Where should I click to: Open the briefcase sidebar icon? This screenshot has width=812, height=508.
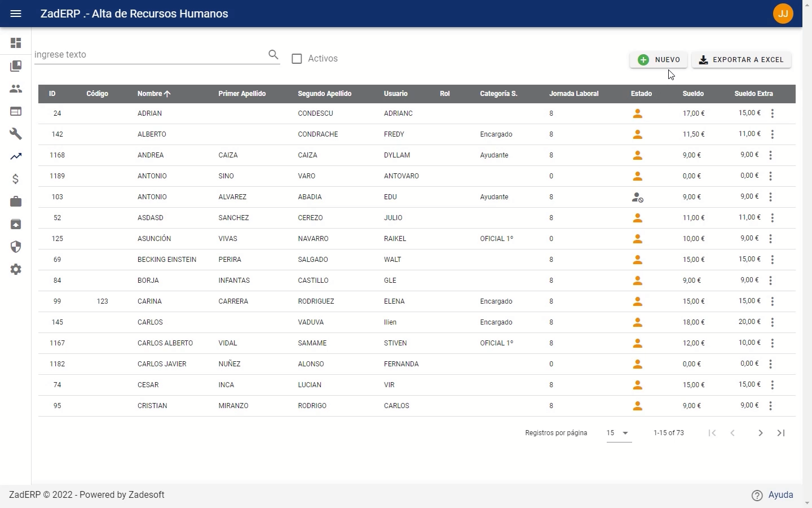pyautogui.click(x=16, y=202)
